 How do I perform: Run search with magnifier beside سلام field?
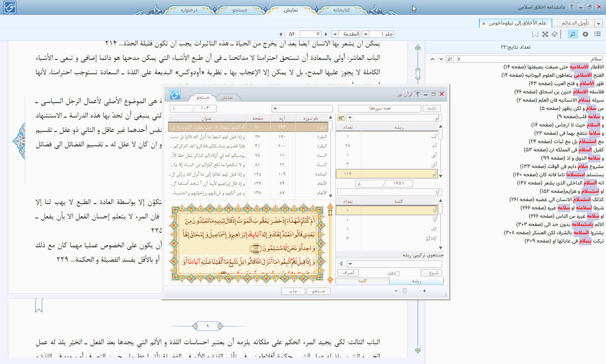point(449,59)
